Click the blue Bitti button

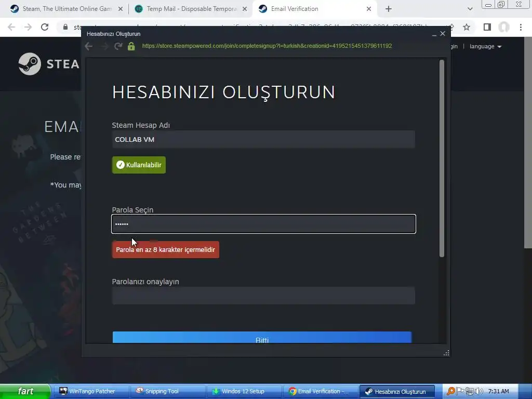pyautogui.click(x=262, y=338)
